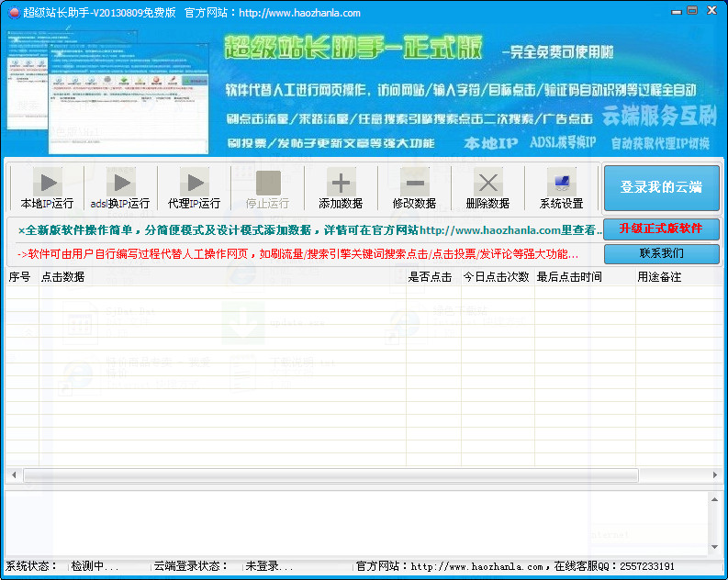Click 系统状态 label in status bar
The image size is (728, 580).
click(x=30, y=566)
